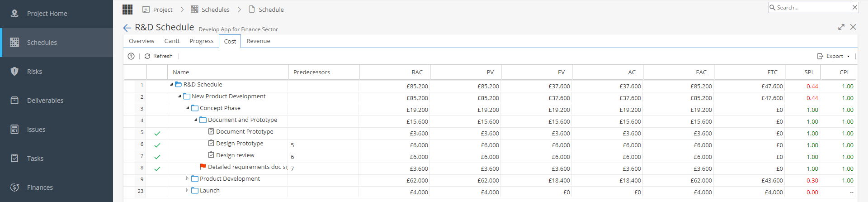
Task: Switch to the Gantt tab
Action: point(172,41)
